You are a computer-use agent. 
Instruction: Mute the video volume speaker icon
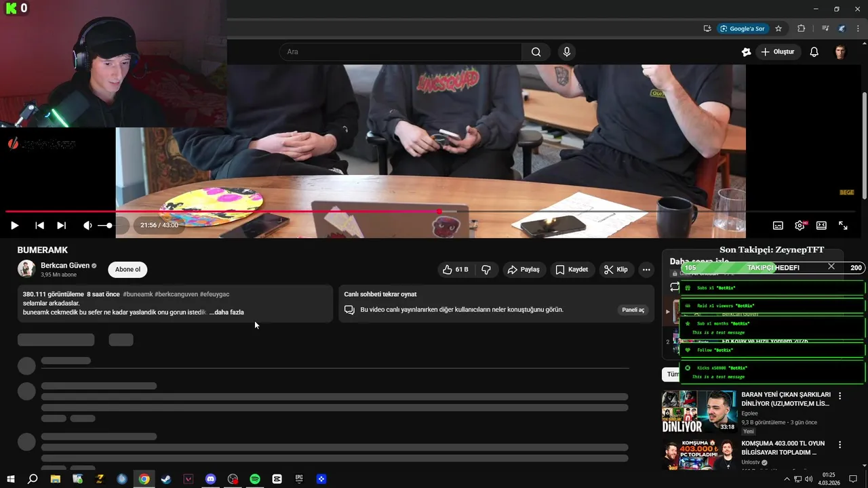87,225
